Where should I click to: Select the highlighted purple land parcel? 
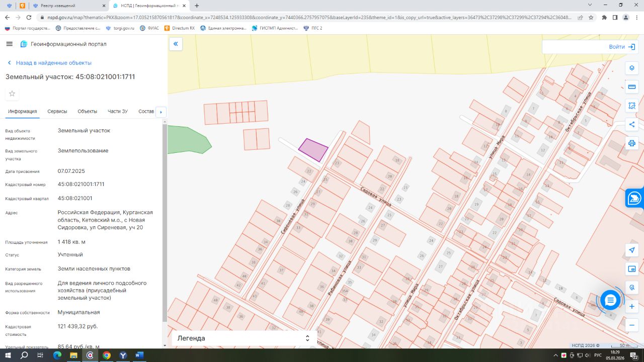(x=313, y=150)
